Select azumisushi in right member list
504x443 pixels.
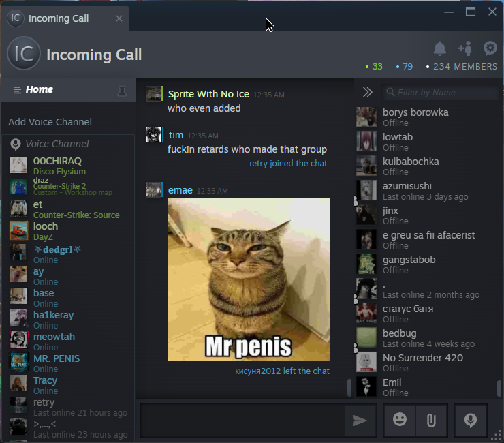[426, 191]
